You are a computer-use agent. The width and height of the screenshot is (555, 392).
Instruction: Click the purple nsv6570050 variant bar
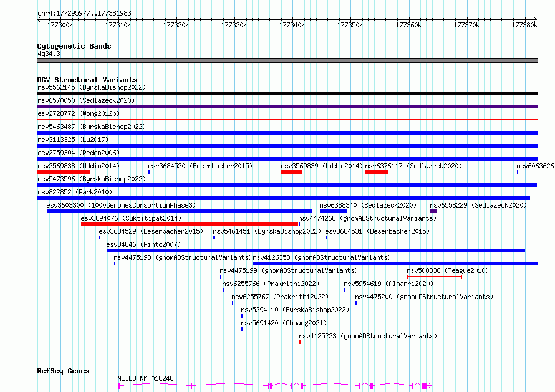pyautogui.click(x=287, y=107)
